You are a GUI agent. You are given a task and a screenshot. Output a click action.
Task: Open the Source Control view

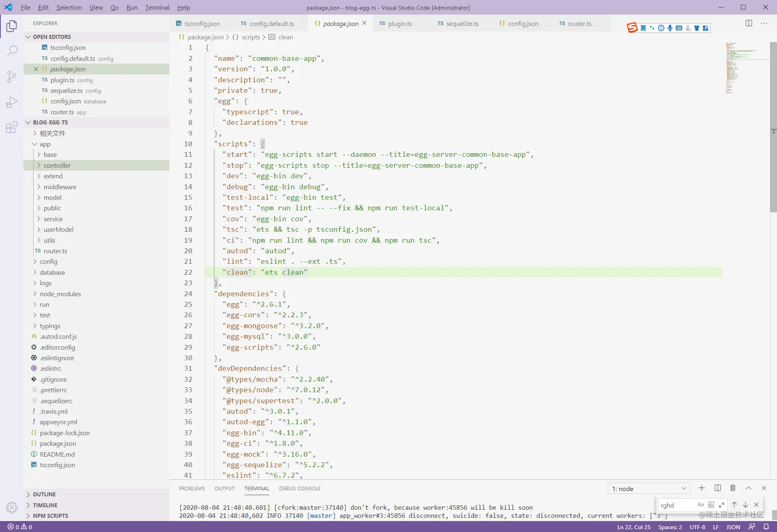(x=12, y=77)
